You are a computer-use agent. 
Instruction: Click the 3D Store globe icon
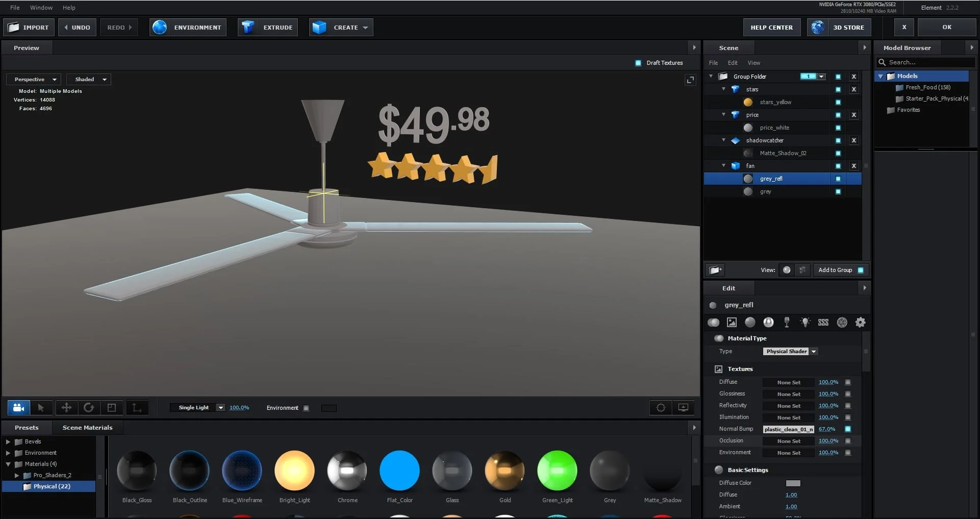pos(818,27)
